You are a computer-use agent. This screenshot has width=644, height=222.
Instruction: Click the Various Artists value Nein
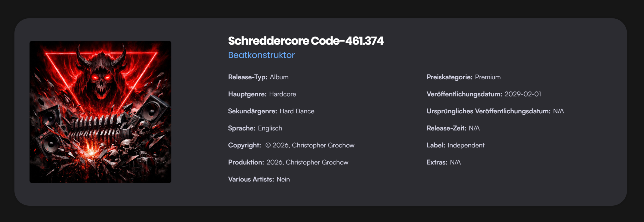point(283,179)
